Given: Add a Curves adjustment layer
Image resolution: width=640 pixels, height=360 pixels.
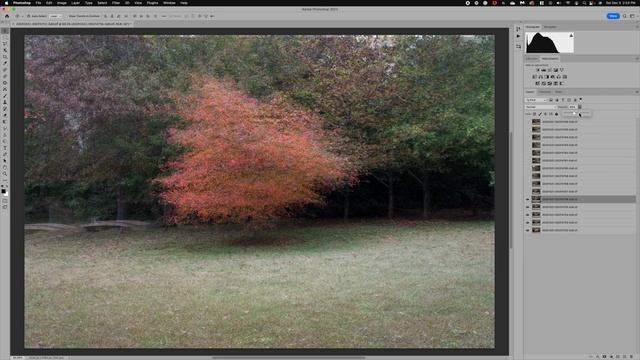Looking at the screenshot, I should coord(549,70).
